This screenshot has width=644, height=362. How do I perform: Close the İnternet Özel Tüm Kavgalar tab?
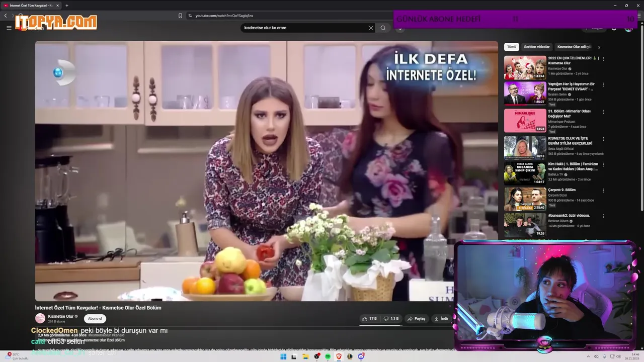pos(58,6)
